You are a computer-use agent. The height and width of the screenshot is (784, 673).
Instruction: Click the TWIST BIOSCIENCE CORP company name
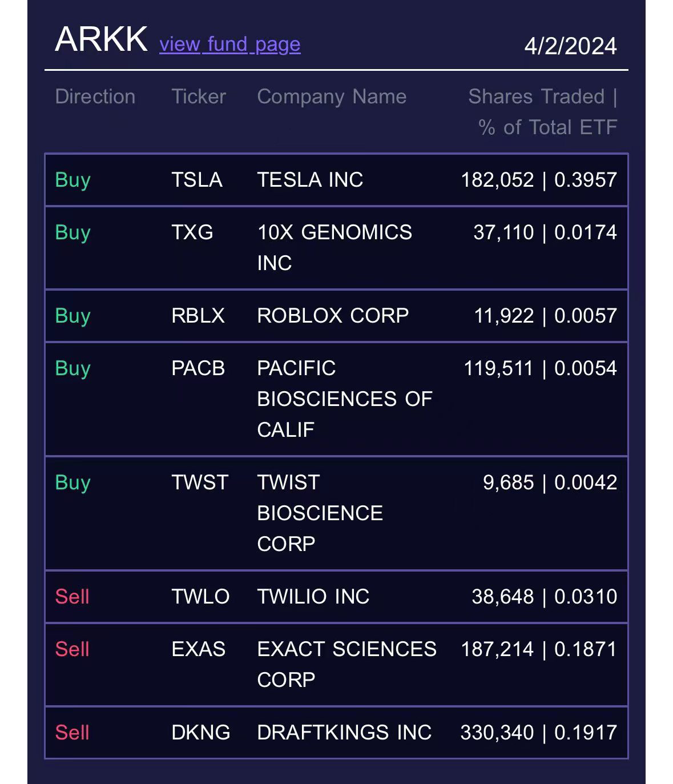coord(320,513)
